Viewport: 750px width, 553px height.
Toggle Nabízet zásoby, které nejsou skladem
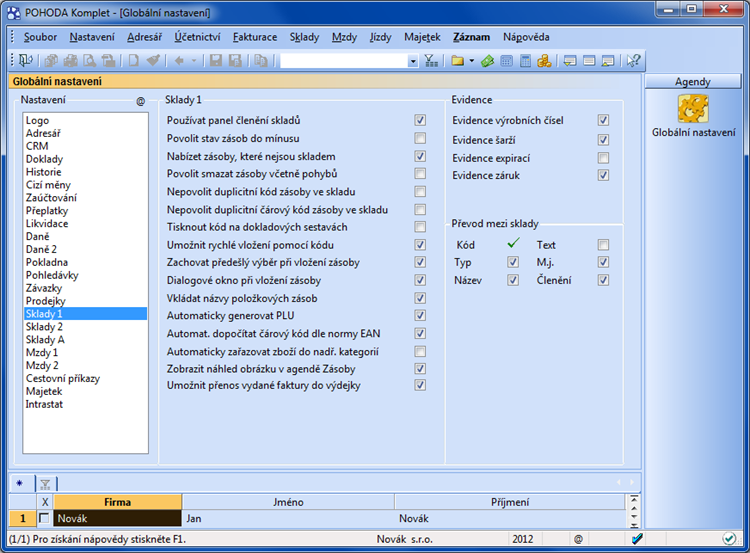[x=420, y=156]
